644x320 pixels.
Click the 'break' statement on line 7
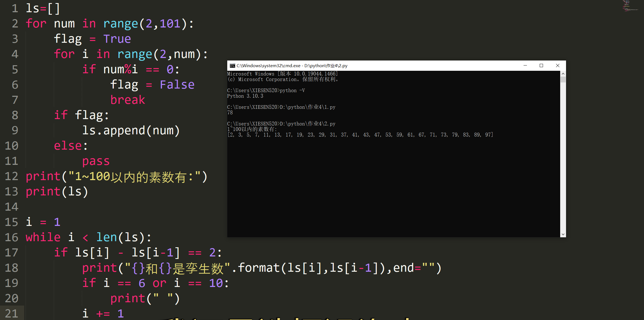click(128, 100)
